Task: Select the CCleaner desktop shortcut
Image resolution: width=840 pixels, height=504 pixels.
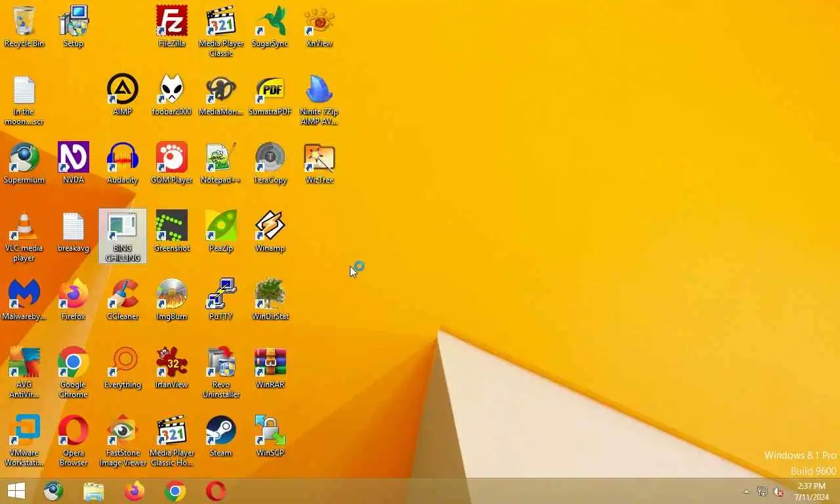Action: [x=123, y=300]
